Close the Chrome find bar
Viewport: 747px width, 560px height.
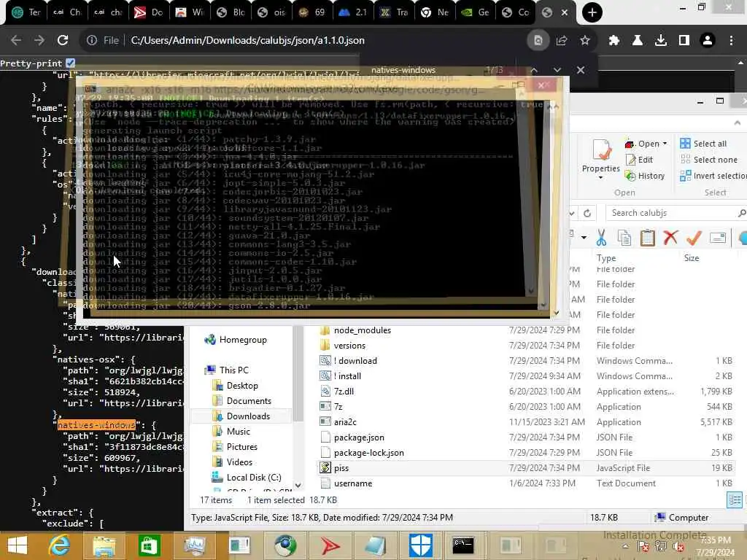(x=580, y=70)
